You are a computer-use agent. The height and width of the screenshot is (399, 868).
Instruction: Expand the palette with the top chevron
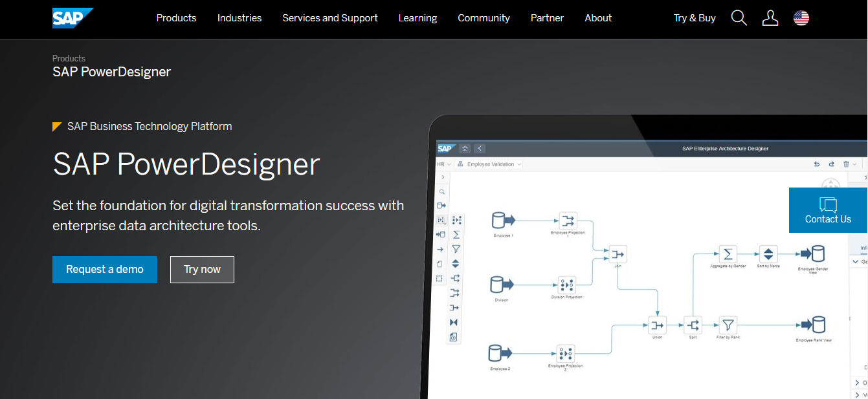tap(443, 177)
